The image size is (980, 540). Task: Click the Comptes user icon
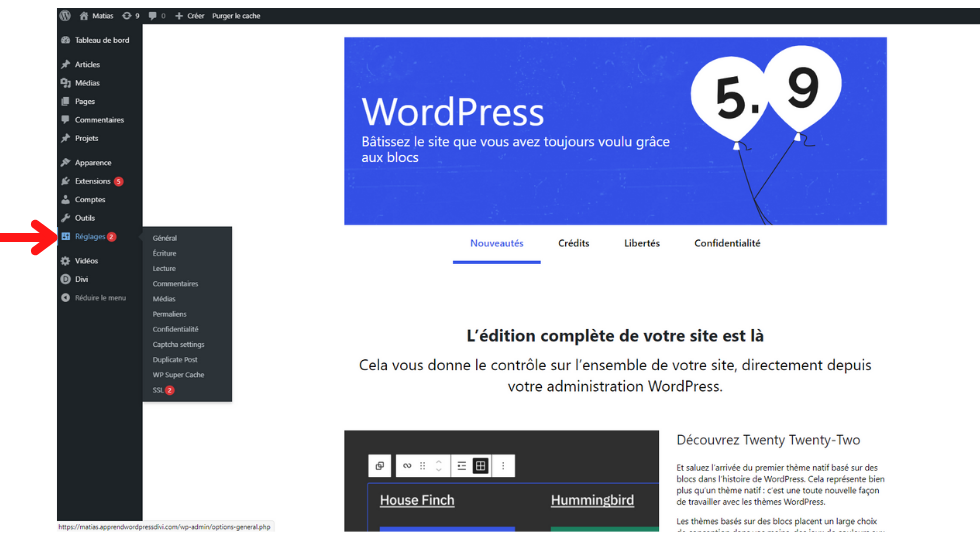point(66,199)
